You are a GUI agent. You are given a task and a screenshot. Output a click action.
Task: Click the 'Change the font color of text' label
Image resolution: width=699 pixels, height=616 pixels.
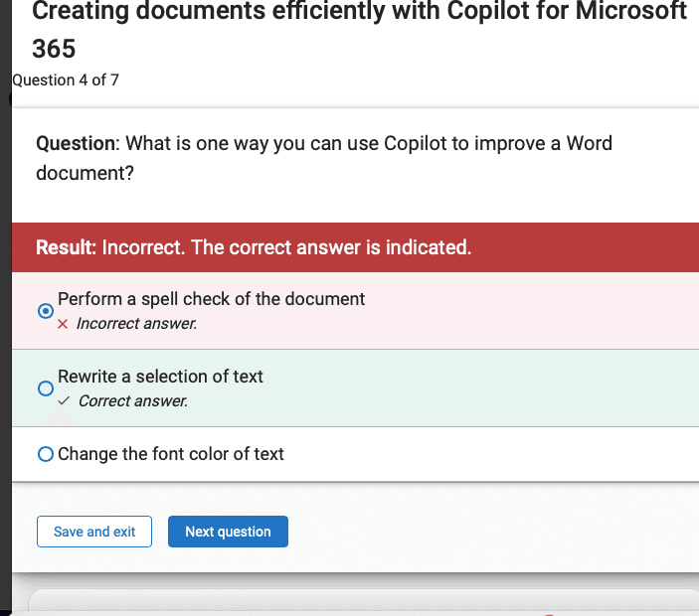pos(171,454)
